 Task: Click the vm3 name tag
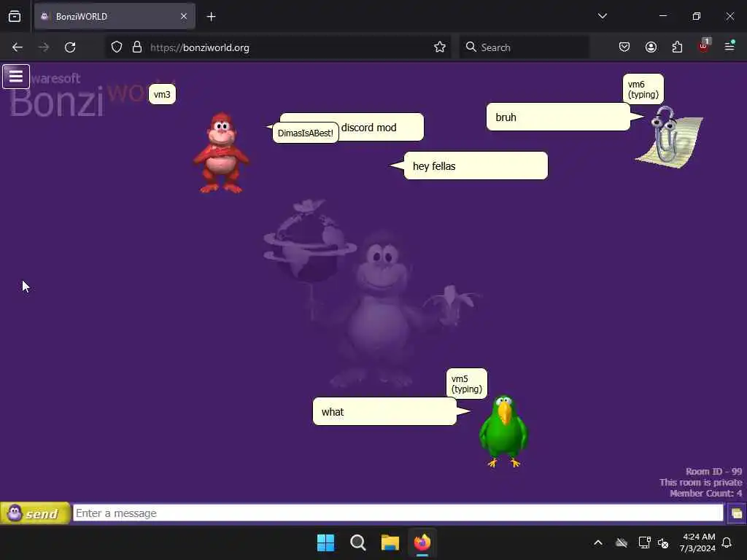pos(162,94)
